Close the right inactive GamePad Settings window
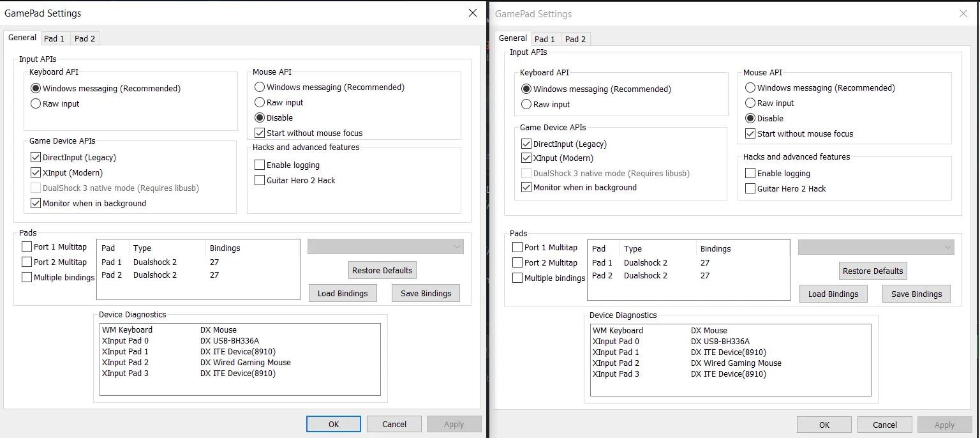The height and width of the screenshot is (438, 980). [x=963, y=13]
